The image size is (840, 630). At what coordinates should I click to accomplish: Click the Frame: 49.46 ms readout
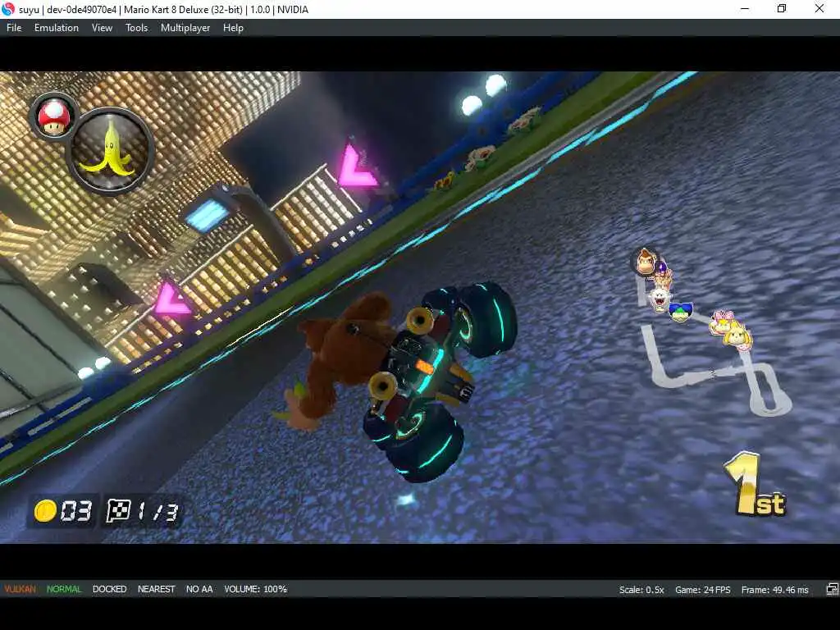774,590
